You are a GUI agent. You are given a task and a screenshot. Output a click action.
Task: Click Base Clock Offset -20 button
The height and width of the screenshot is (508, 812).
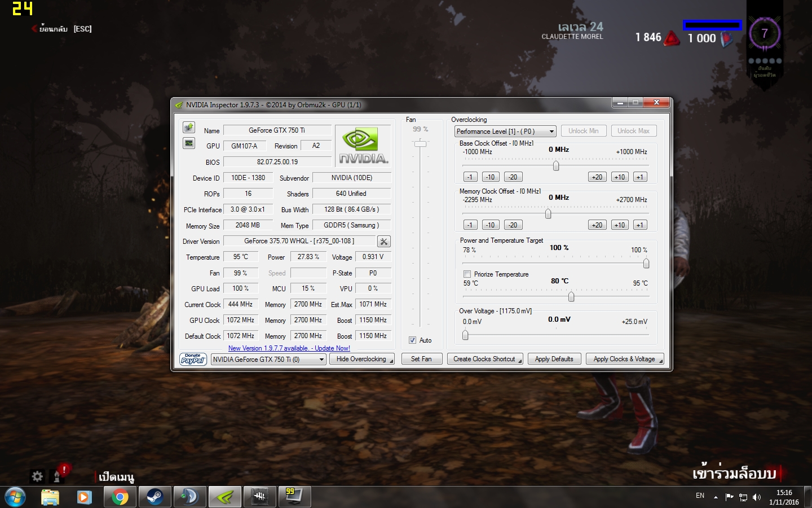coord(513,177)
